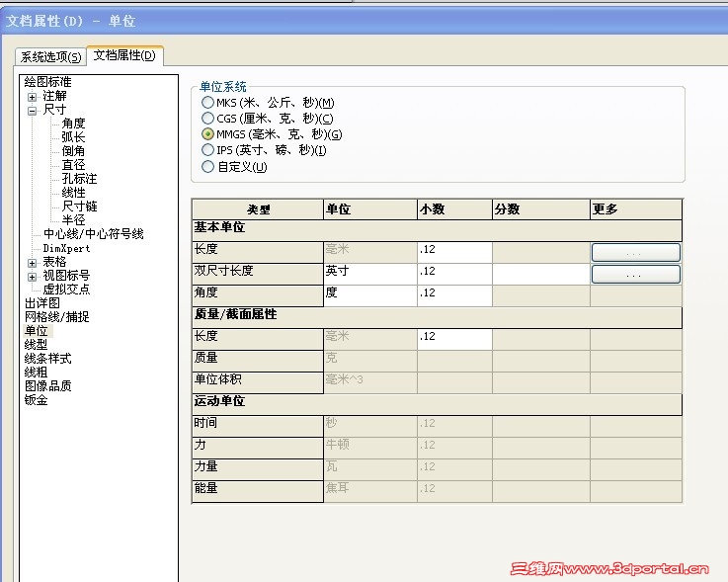
Task: Open 线粗 settings
Action: [x=36, y=373]
